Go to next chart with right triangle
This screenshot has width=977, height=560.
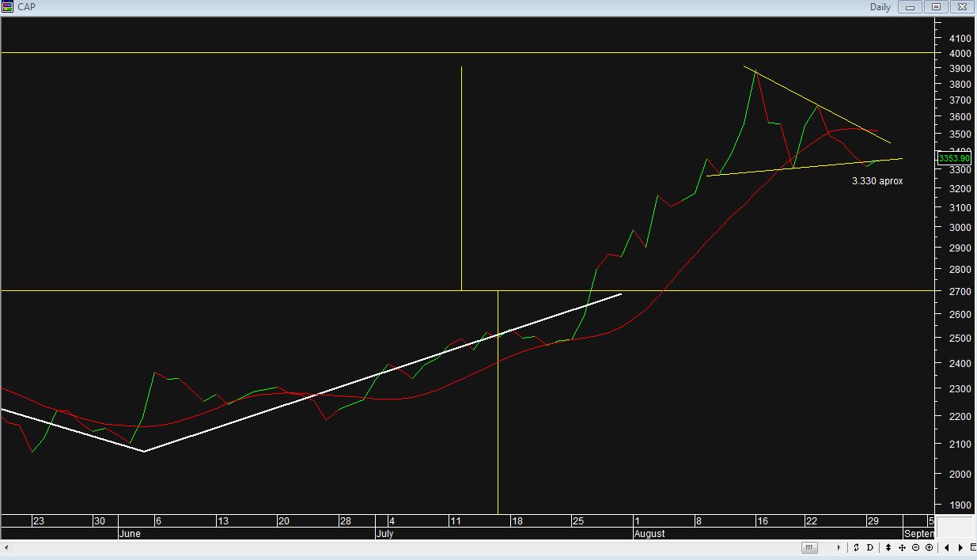click(x=960, y=547)
